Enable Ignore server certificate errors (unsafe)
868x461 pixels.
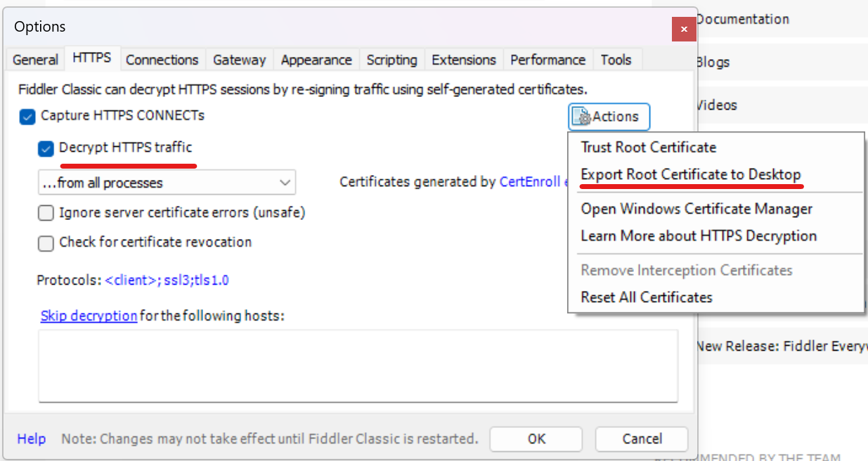(46, 212)
